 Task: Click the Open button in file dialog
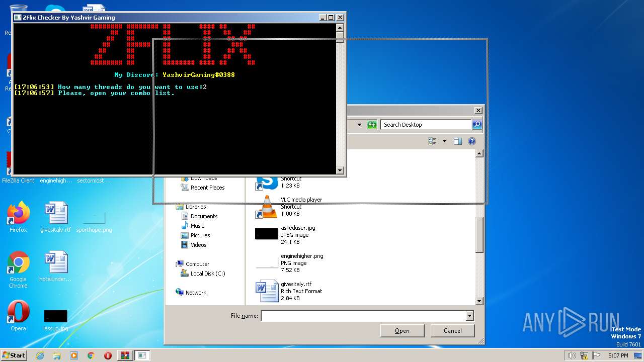(402, 331)
